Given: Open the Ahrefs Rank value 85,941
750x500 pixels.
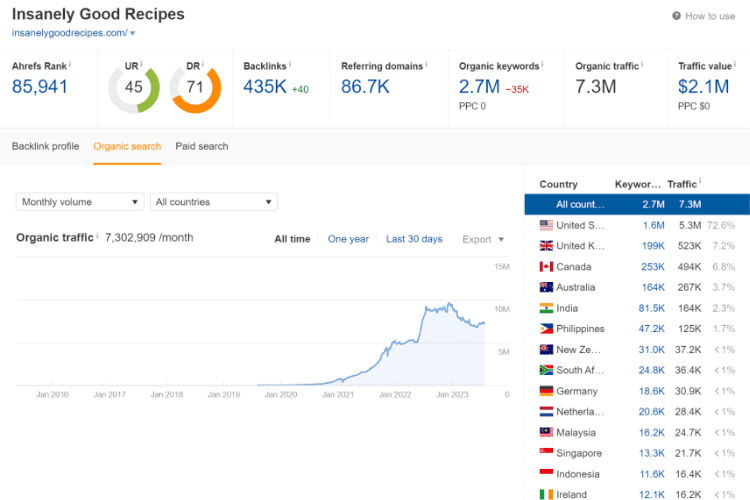Looking at the screenshot, I should 40,87.
